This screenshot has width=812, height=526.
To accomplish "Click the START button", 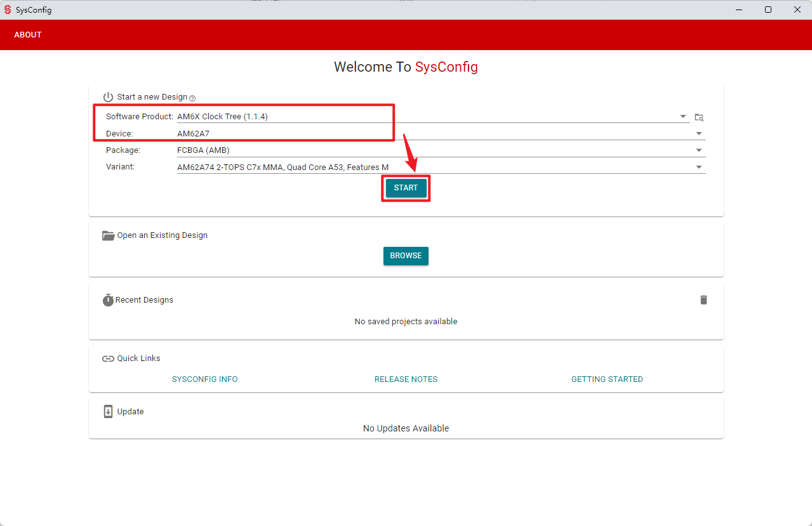I will click(406, 188).
